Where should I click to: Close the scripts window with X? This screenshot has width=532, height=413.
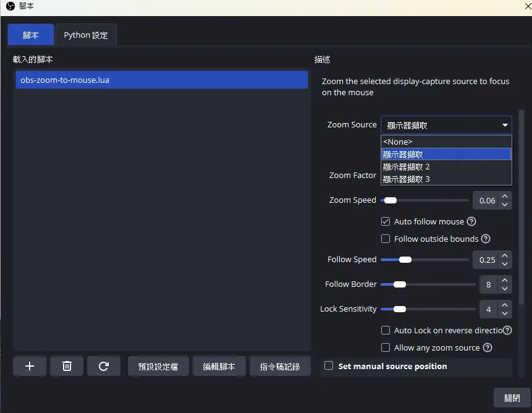pyautogui.click(x=528, y=6)
